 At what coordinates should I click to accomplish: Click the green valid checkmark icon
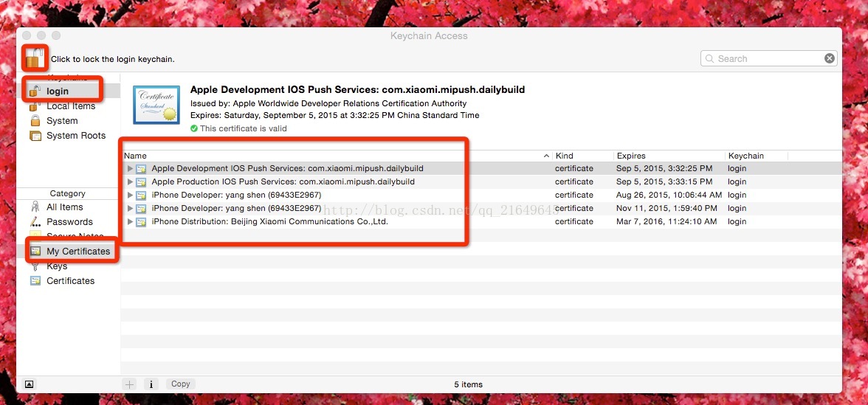click(193, 128)
